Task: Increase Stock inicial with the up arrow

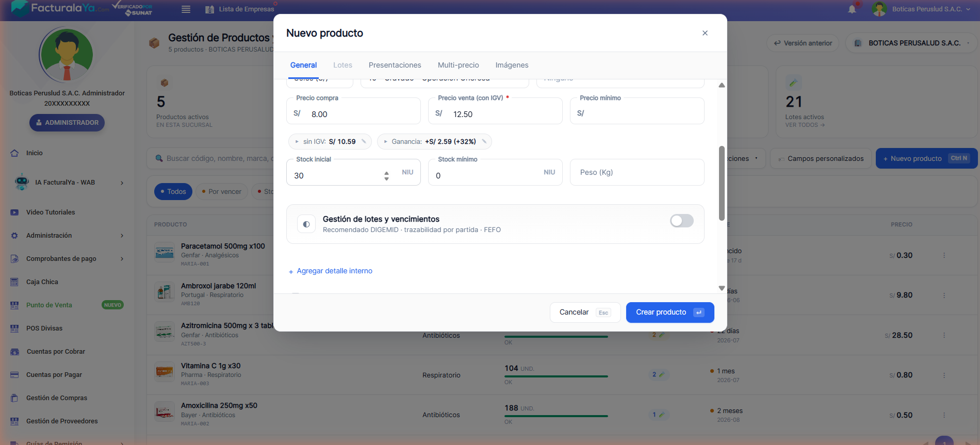Action: (x=386, y=173)
